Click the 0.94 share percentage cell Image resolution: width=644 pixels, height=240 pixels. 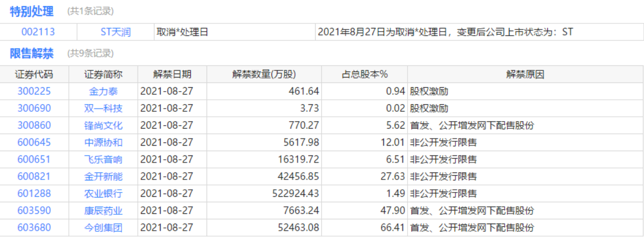point(365,92)
